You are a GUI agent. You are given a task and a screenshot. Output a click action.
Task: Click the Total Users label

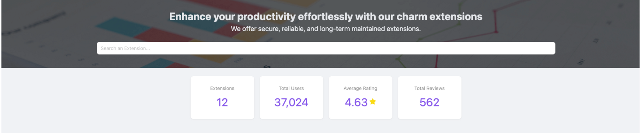click(x=291, y=88)
